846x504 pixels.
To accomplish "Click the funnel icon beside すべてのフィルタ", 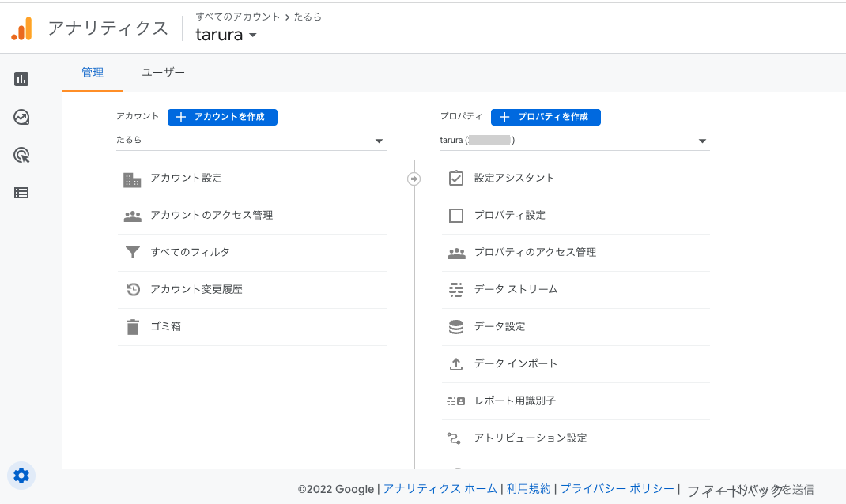I will point(133,252).
